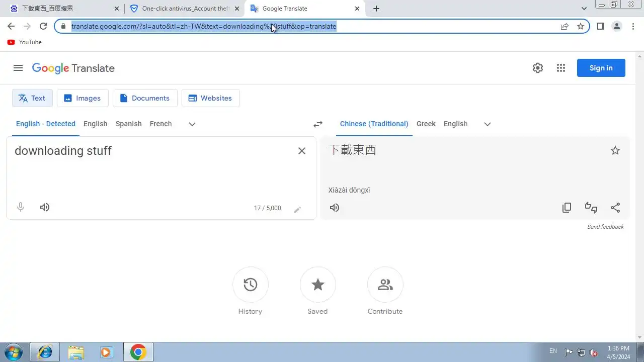
Task: Select English - Detected source language
Action: coord(46,124)
